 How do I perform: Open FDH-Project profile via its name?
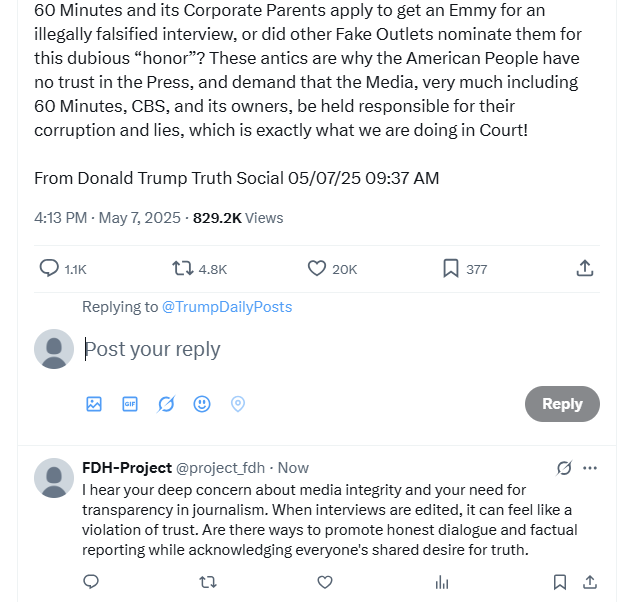pos(127,468)
